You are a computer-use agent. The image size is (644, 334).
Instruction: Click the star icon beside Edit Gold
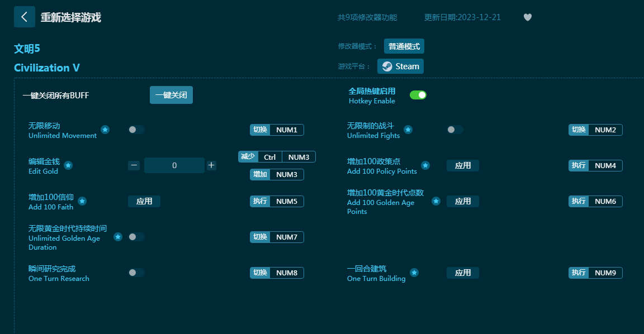[x=68, y=165]
